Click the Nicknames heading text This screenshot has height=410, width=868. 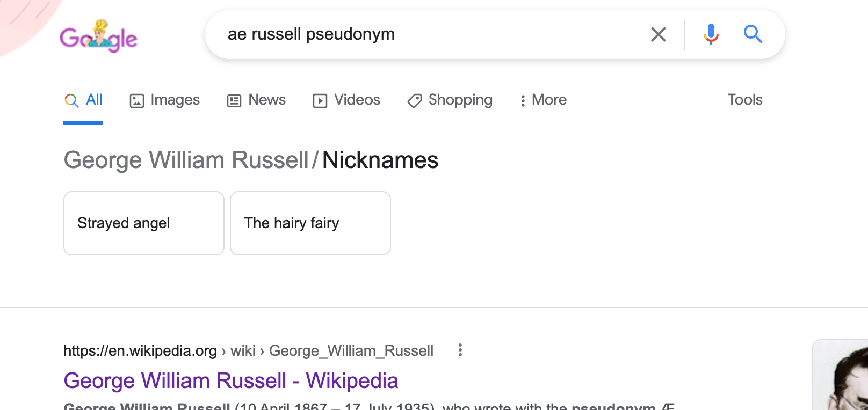click(x=380, y=160)
